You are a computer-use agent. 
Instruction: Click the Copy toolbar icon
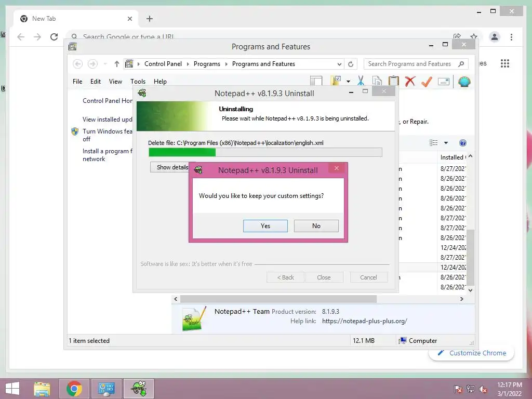377,81
